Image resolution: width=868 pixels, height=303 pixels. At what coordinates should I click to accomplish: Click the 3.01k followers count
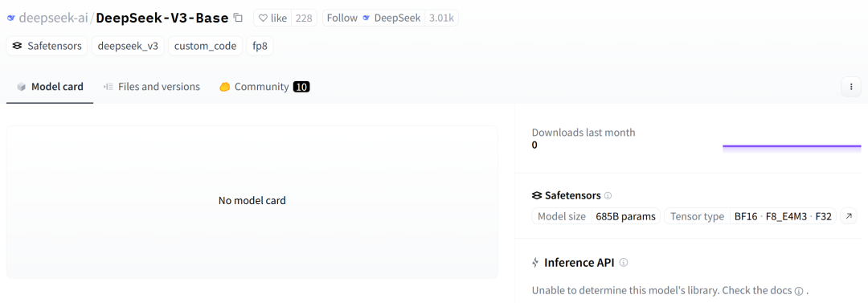pos(442,18)
